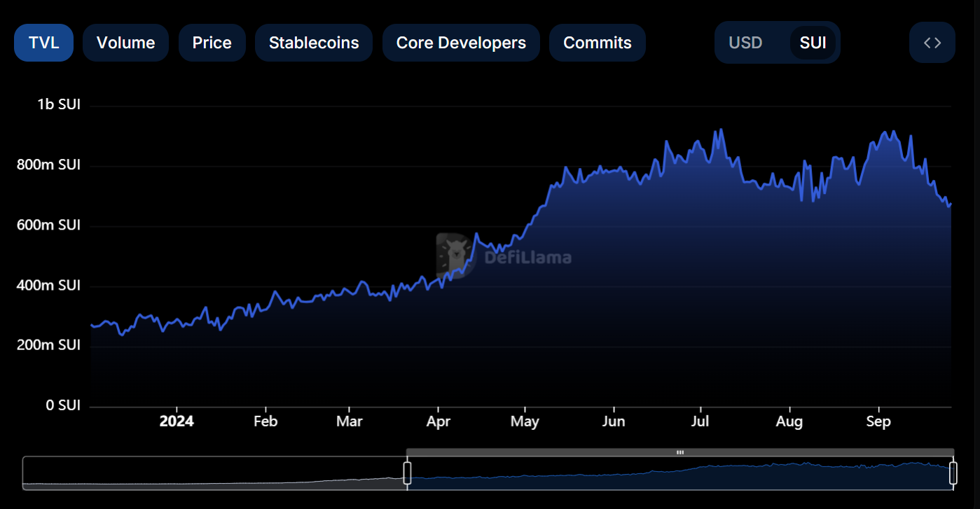
Task: Click the left range slider handle
Action: [x=407, y=473]
